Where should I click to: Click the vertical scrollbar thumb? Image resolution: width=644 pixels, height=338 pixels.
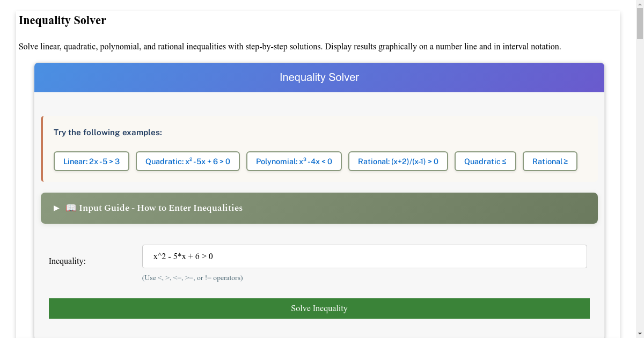(640, 24)
